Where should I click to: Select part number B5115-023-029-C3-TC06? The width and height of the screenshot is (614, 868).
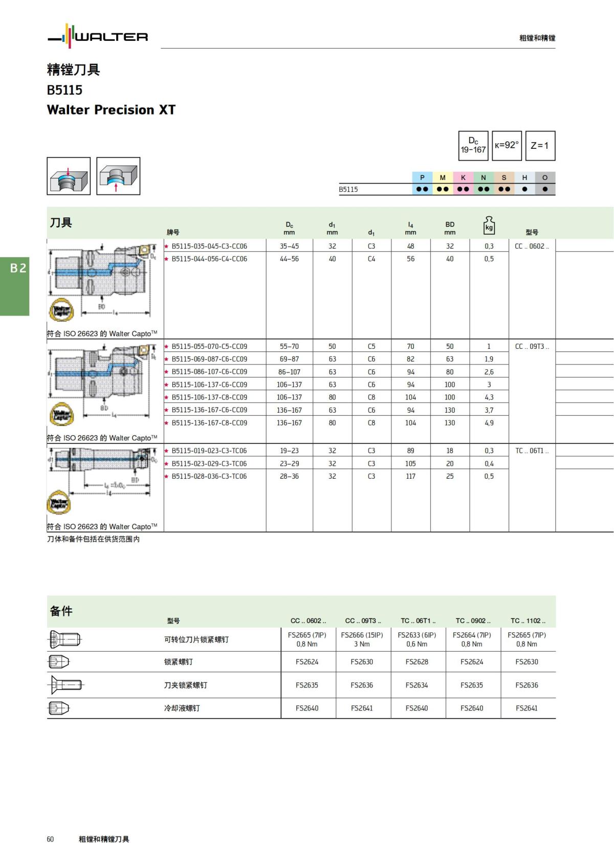pyautogui.click(x=209, y=463)
